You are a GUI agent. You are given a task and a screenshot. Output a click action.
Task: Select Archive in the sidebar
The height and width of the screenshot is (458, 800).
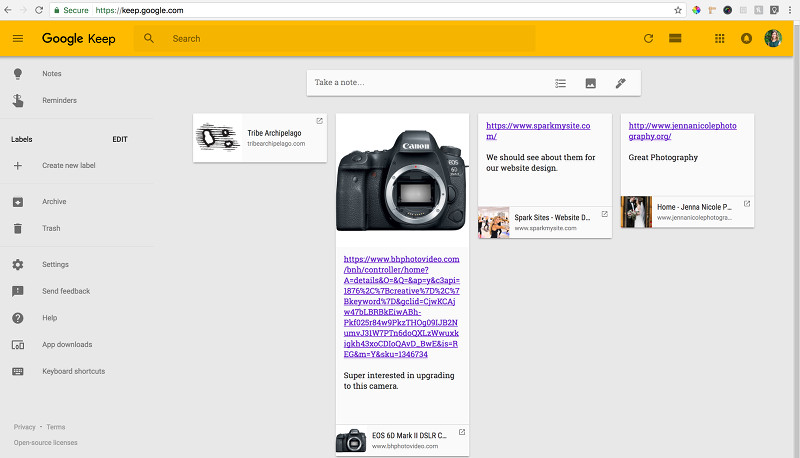54,202
